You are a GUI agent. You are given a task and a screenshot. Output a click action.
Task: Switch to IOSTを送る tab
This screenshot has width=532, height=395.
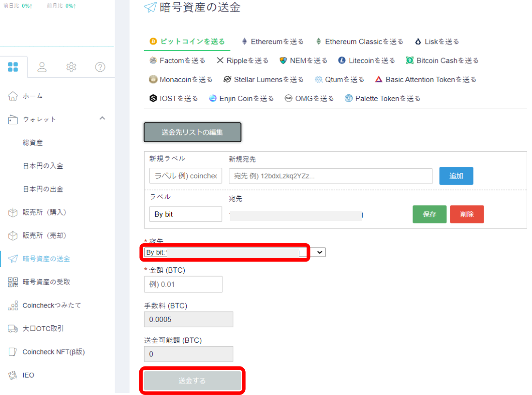coord(174,98)
